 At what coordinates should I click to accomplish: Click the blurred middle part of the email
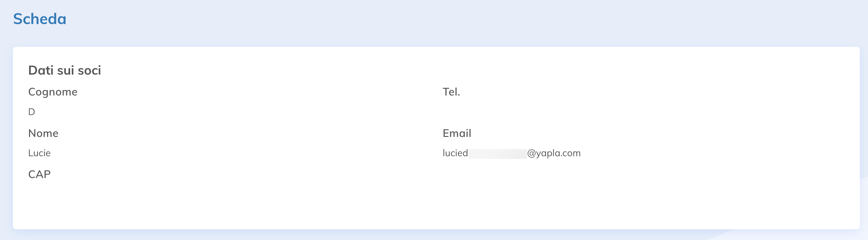[x=497, y=154]
